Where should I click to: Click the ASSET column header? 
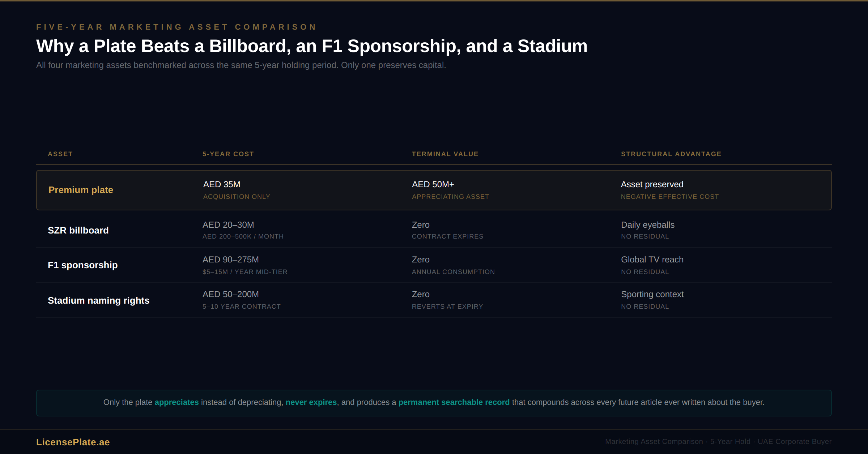click(x=60, y=154)
